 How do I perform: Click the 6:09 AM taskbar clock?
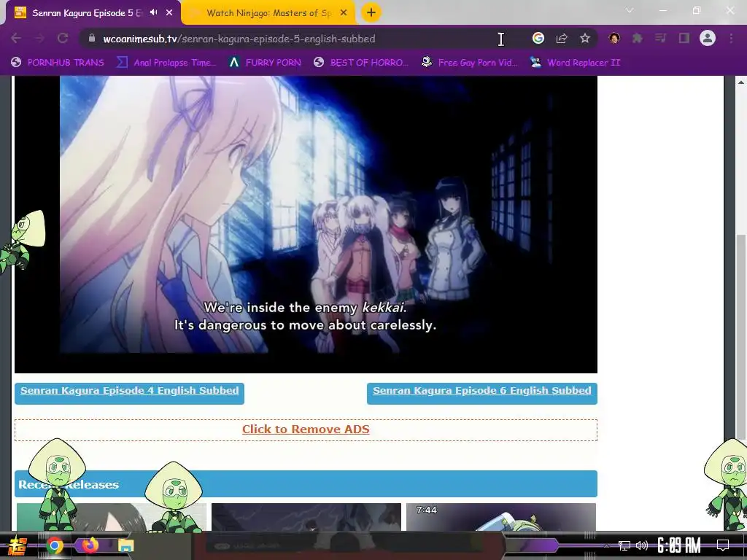(679, 545)
